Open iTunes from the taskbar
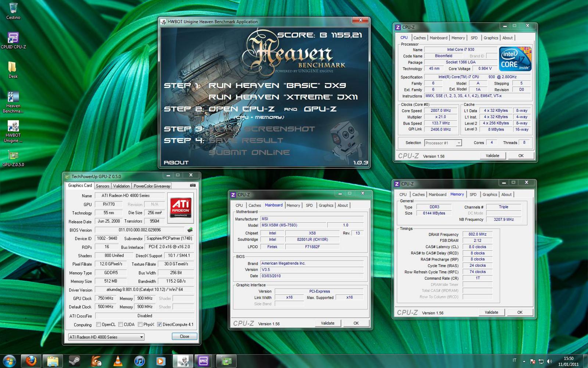Screen dimensions: 588x368 click(139, 361)
